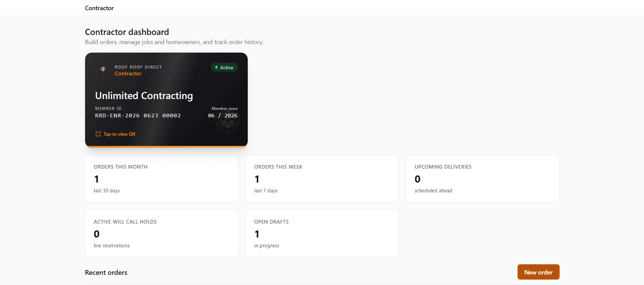Click the 'in progress' caption
The image size is (644, 285).
tap(266, 246)
